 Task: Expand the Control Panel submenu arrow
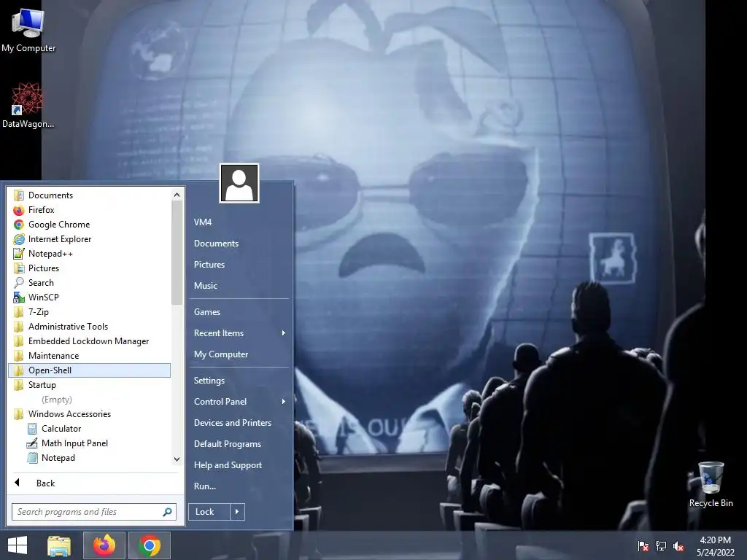284,402
